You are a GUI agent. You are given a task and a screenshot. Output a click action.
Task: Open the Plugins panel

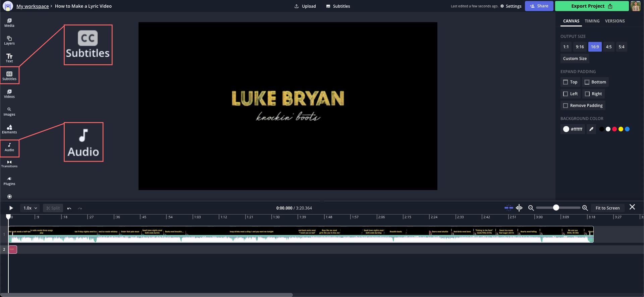pyautogui.click(x=9, y=181)
